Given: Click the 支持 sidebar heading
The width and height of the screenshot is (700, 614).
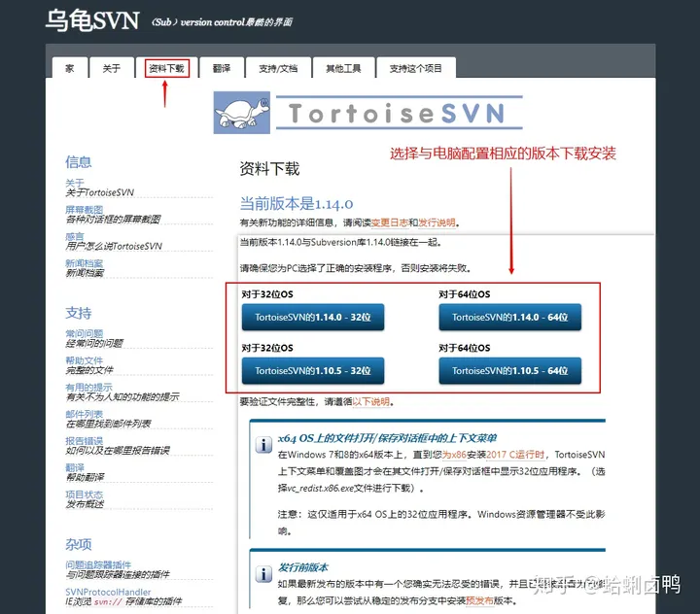Looking at the screenshot, I should (79, 313).
